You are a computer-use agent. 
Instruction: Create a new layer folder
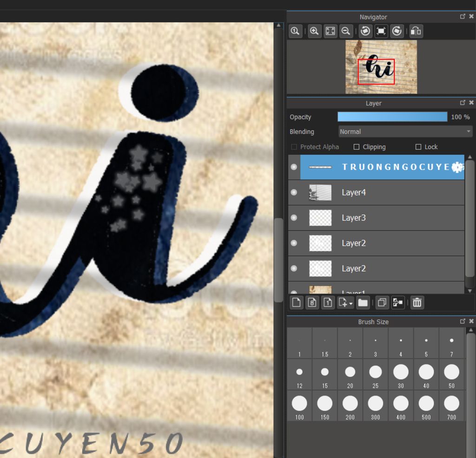[x=363, y=302]
